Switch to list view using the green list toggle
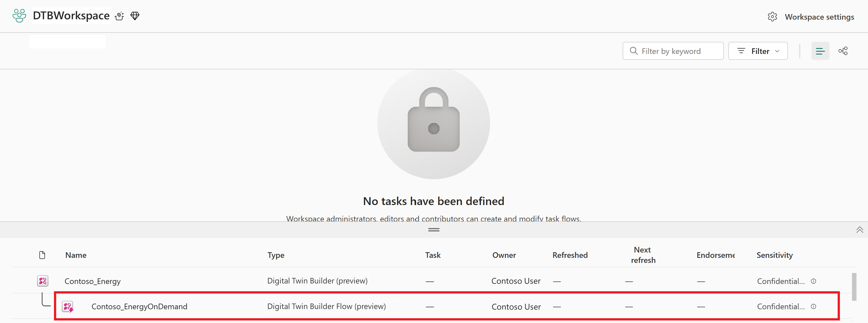Screen dimensions: 868x323 (821, 51)
